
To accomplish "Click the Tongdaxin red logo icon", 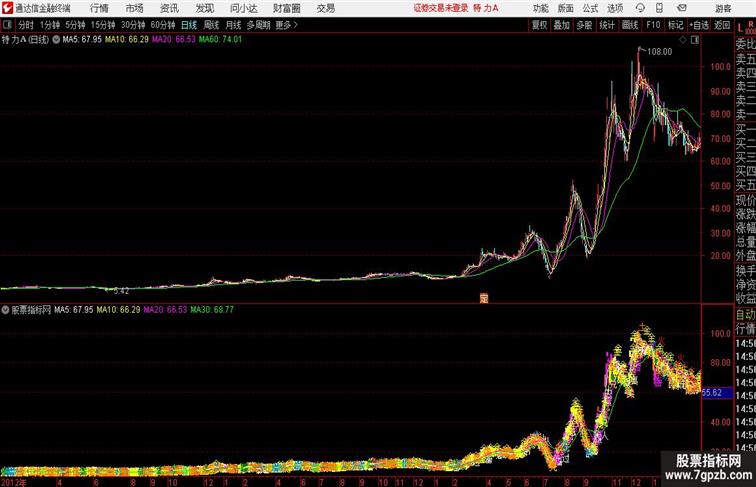I will click(x=7, y=8).
